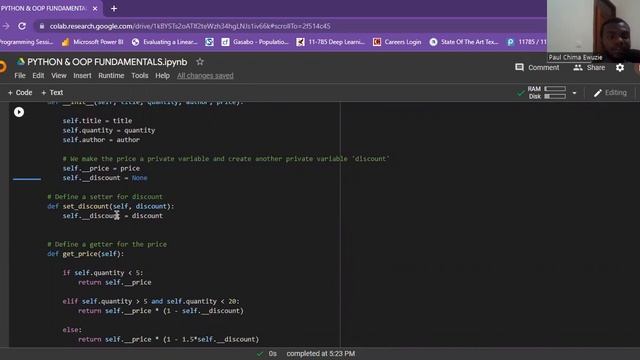Expand the RAM/Disk runtime dropdown arrow

pyautogui.click(x=574, y=93)
